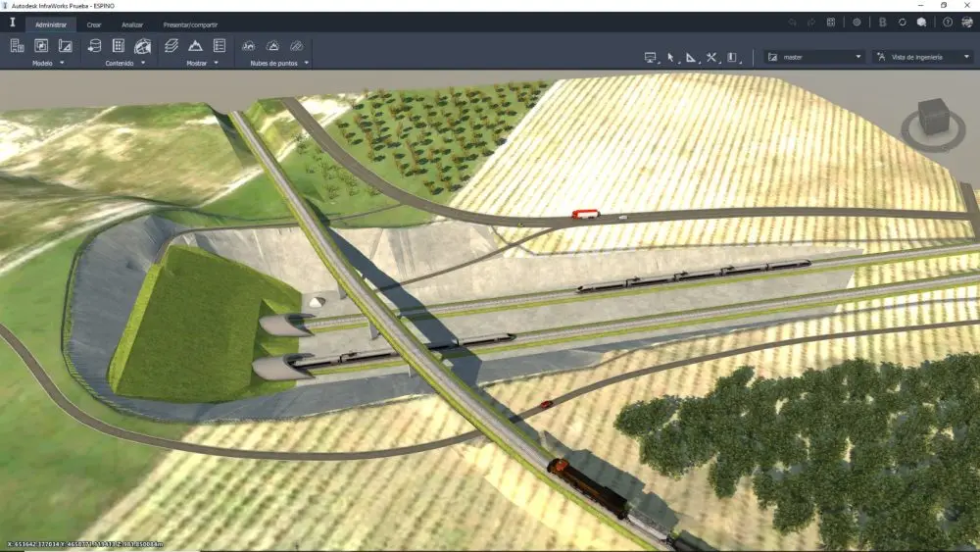Image resolution: width=980 pixels, height=552 pixels.
Task: Select the terrain themes mountain icon
Action: pos(195,45)
